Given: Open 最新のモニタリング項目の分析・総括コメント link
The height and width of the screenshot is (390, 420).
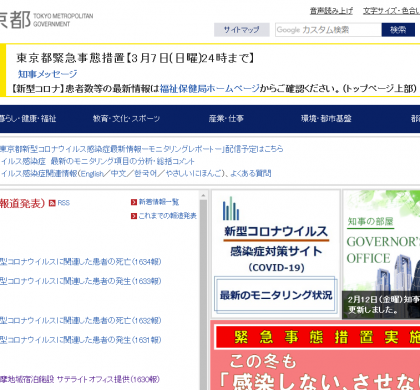Looking at the screenshot, I should click(x=97, y=161).
